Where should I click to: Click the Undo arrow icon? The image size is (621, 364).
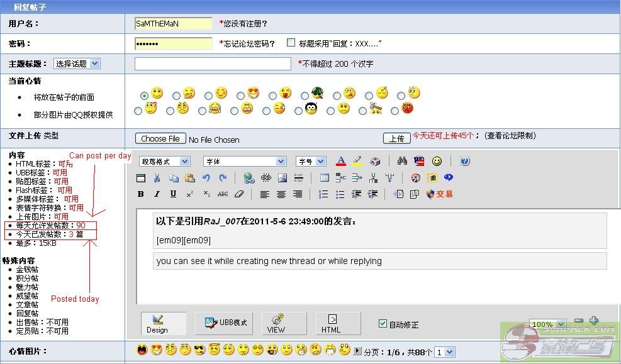pyautogui.click(x=206, y=178)
